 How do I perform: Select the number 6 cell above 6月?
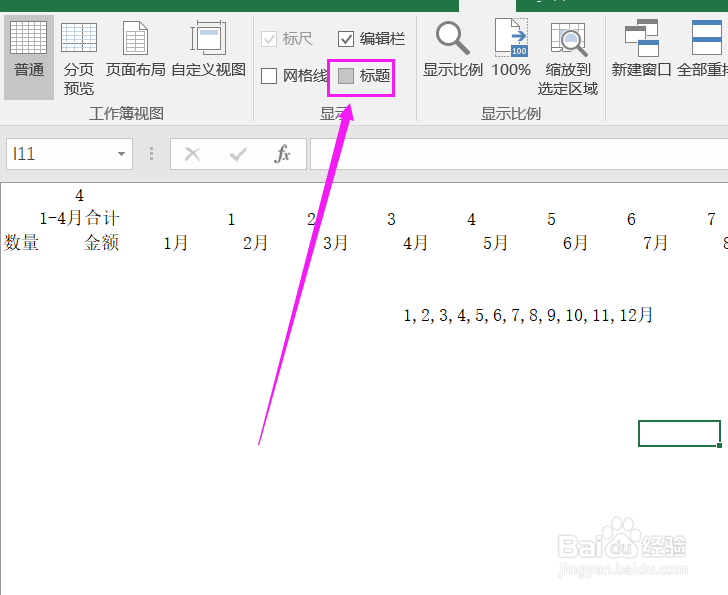(x=631, y=219)
